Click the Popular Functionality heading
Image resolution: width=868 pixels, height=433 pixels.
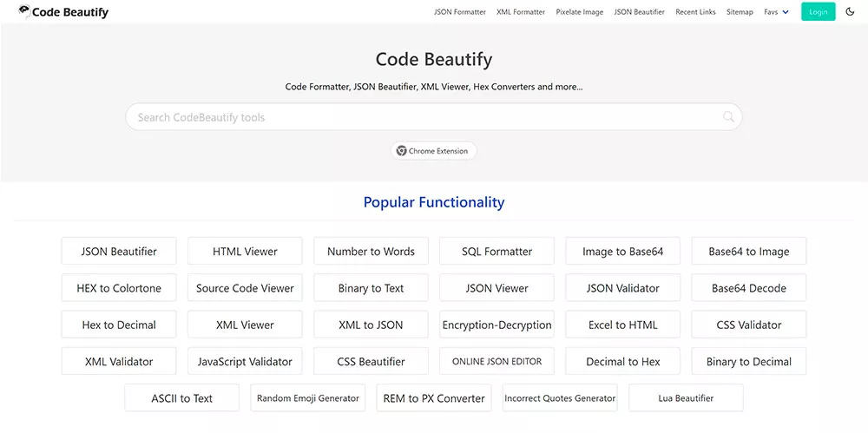(x=433, y=202)
